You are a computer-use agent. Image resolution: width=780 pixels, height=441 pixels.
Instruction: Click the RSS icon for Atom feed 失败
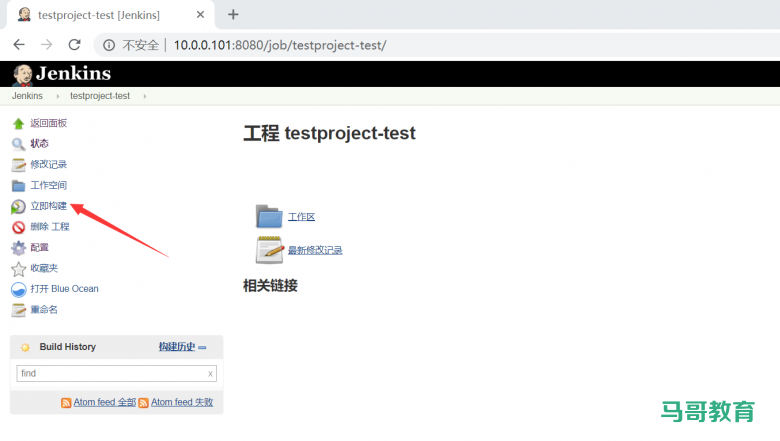coord(143,403)
